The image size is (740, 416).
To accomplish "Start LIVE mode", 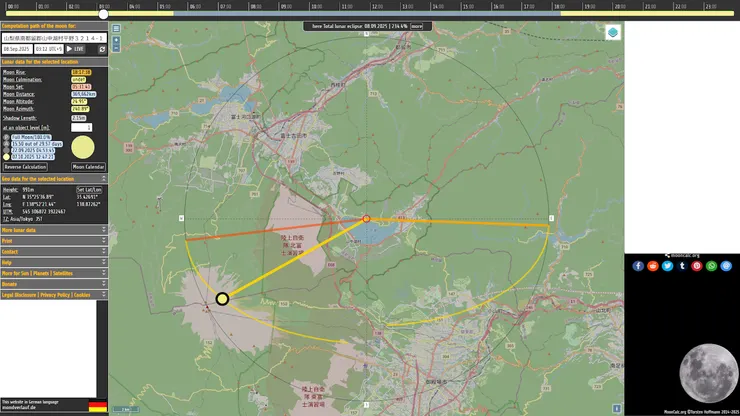I will 76,49.
